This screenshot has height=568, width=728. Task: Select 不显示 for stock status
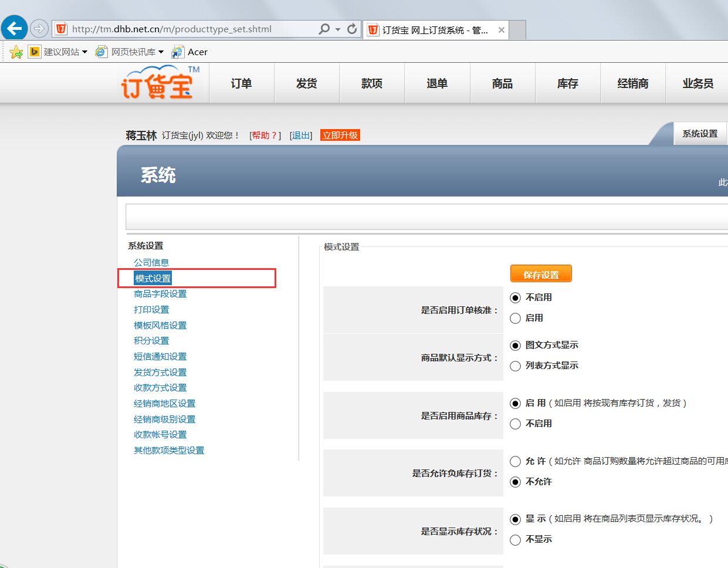(515, 539)
